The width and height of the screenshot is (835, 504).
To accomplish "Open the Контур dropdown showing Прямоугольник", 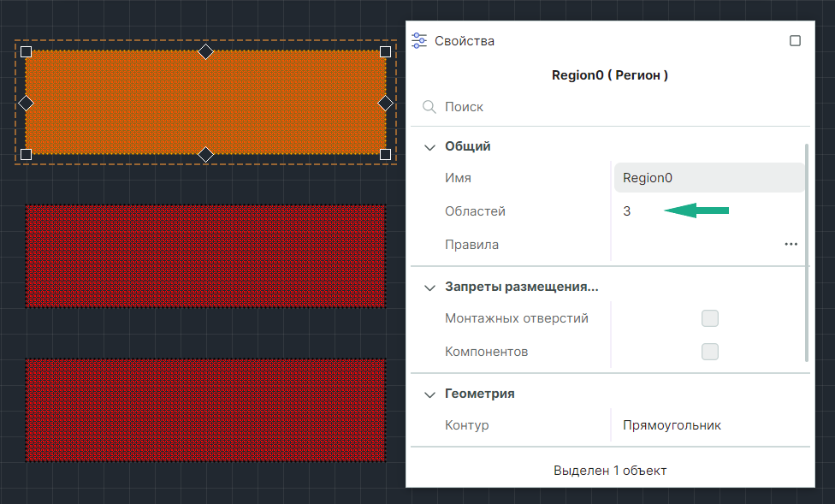I will point(708,425).
